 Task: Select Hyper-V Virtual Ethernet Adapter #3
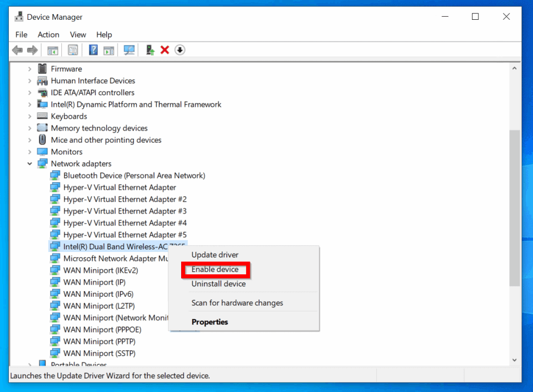(125, 211)
